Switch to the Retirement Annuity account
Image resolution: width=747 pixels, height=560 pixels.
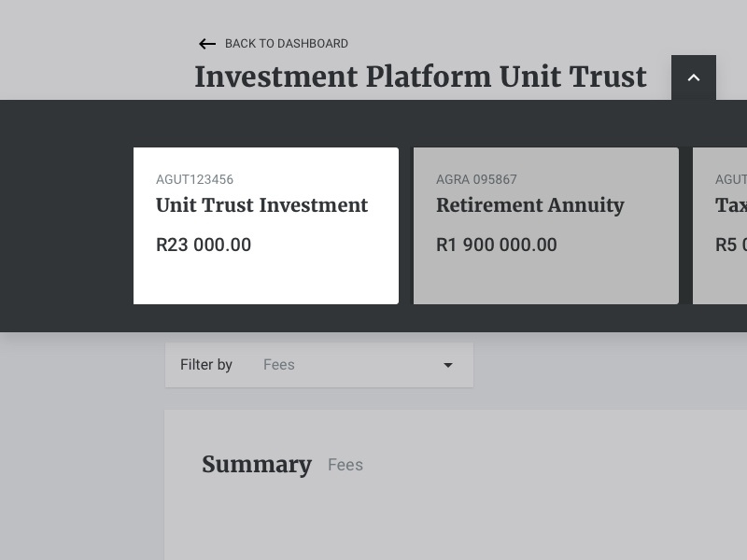click(545, 225)
